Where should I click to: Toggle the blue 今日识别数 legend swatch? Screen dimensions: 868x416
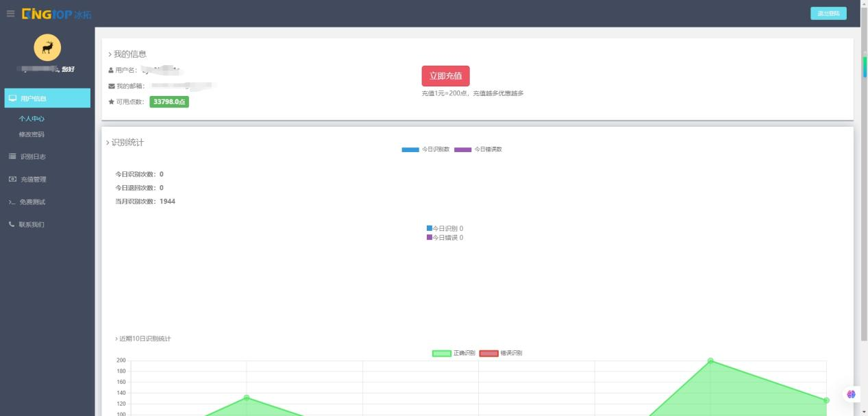pyautogui.click(x=410, y=149)
